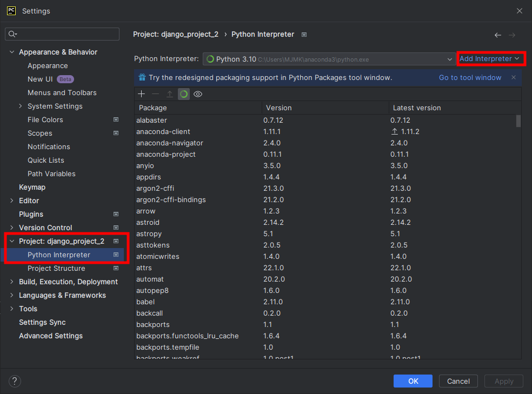Click the gift icon in the banner

coord(142,77)
